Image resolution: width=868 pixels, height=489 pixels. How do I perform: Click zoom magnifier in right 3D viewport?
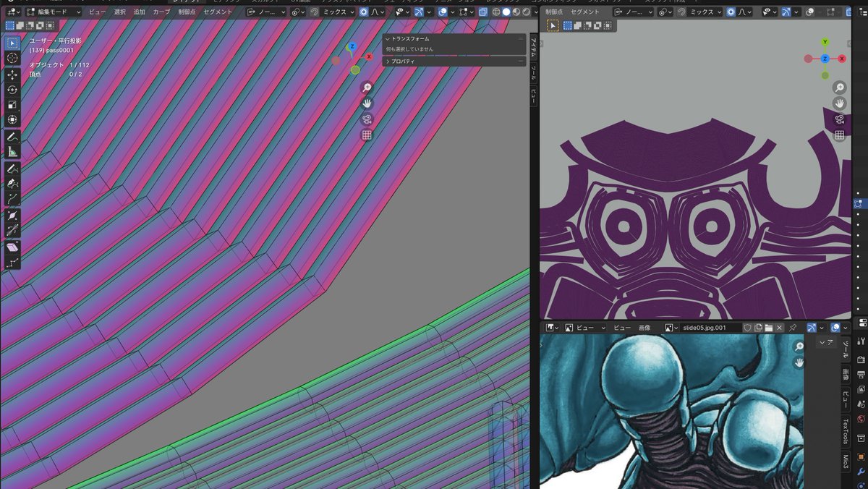tap(840, 87)
